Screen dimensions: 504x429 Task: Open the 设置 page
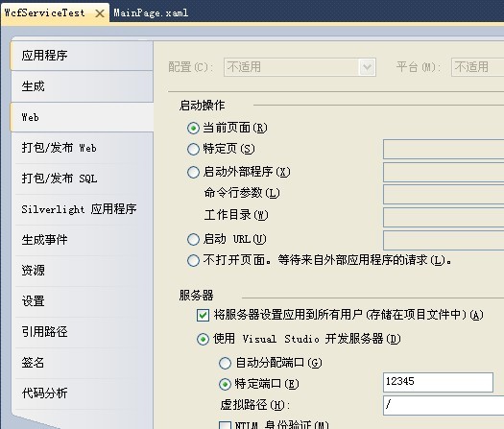[82, 301]
